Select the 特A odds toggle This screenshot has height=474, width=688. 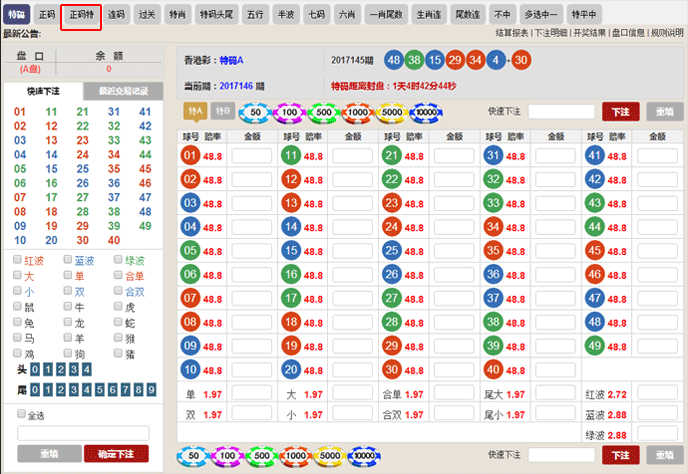[x=195, y=112]
